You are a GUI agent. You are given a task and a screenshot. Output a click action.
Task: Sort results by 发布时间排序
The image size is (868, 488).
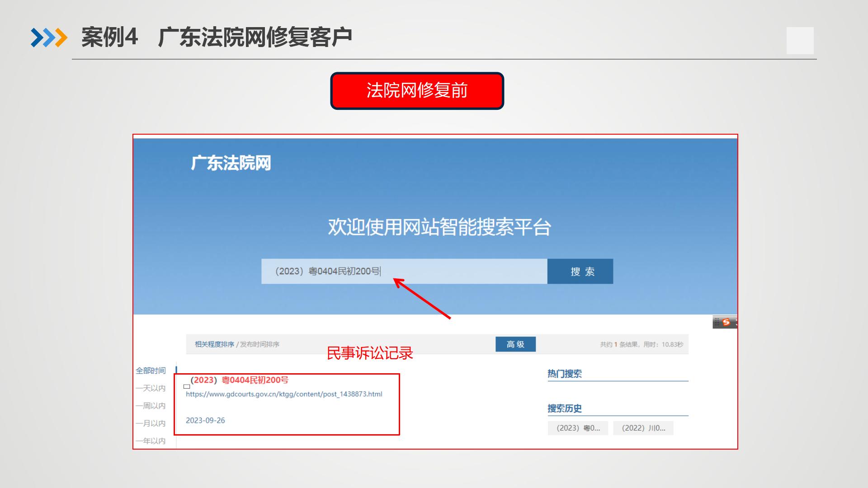click(259, 344)
